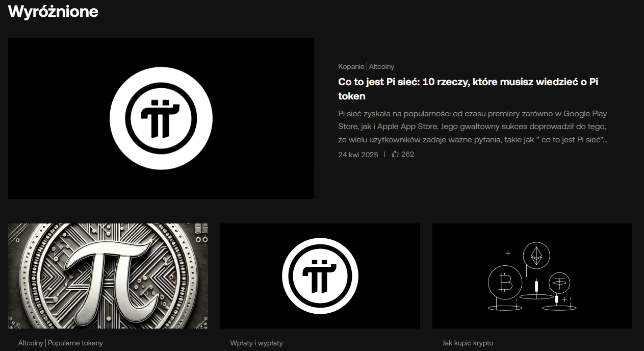Select the Altcoiny tag beside Popularne tokeny
Viewport: 644px width, 351px height.
click(31, 343)
